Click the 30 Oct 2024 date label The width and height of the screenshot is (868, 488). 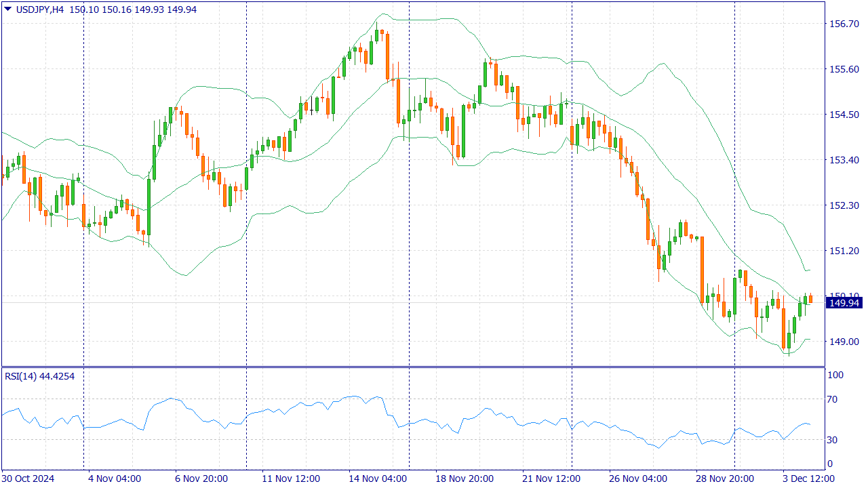click(28, 478)
